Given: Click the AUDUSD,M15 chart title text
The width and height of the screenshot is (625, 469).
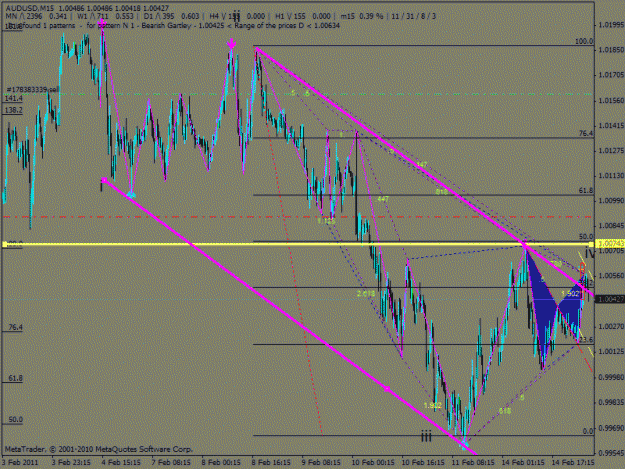Looking at the screenshot, I should [30, 8].
